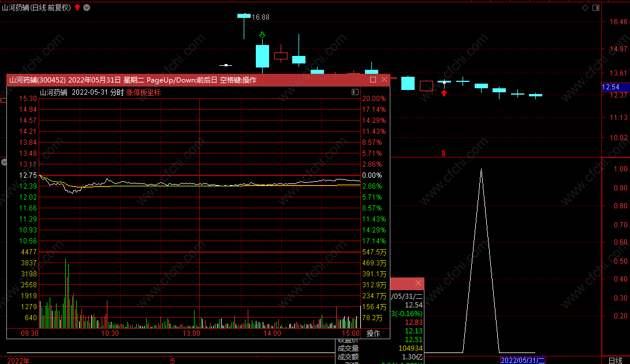Toggle panel icon in the 分时 popup header
The image size is (630, 364).
click(355, 92)
